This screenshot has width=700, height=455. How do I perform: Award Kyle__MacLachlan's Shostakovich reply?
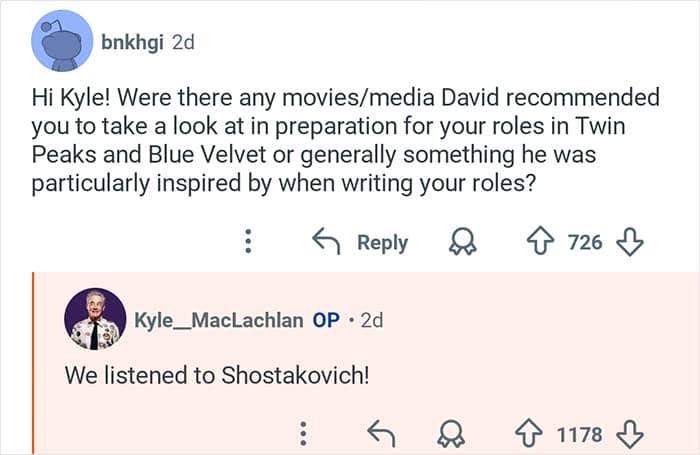[x=452, y=434]
